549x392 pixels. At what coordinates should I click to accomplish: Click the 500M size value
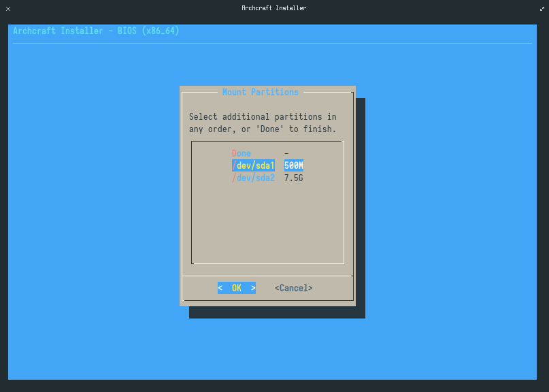click(294, 165)
